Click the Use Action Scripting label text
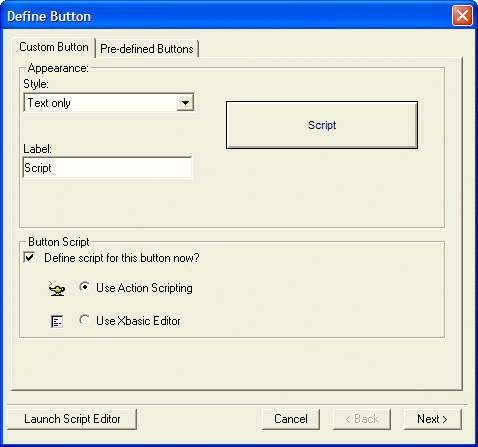 144,288
